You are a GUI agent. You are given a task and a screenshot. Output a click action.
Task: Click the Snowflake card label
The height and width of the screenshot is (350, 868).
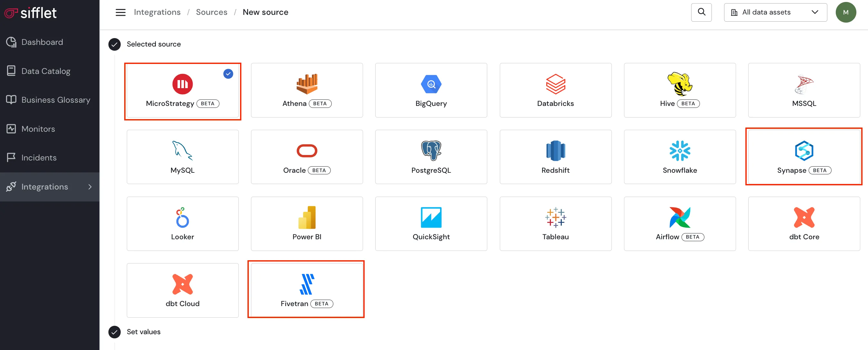point(680,170)
